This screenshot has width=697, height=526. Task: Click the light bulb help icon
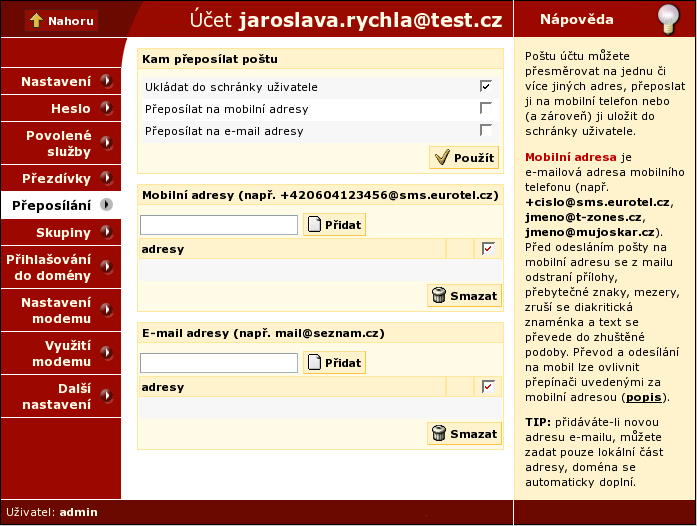tap(669, 20)
